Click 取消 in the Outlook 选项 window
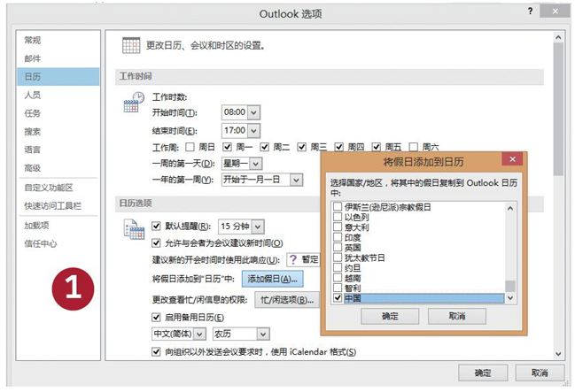The width and height of the screenshot is (575, 392). point(540,373)
